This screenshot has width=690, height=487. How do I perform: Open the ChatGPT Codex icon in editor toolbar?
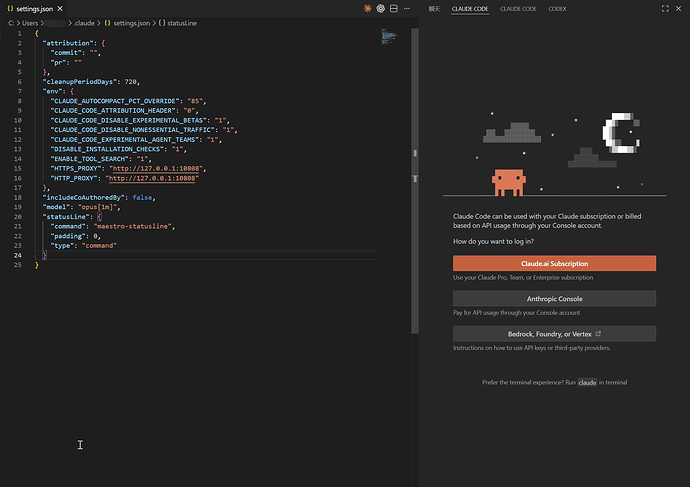[380, 8]
